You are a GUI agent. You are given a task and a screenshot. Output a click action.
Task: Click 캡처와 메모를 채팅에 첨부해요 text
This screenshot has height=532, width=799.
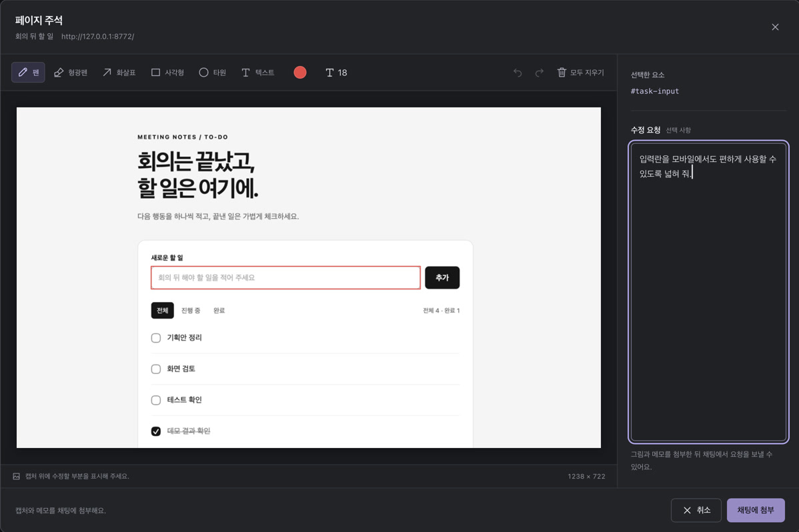click(61, 511)
